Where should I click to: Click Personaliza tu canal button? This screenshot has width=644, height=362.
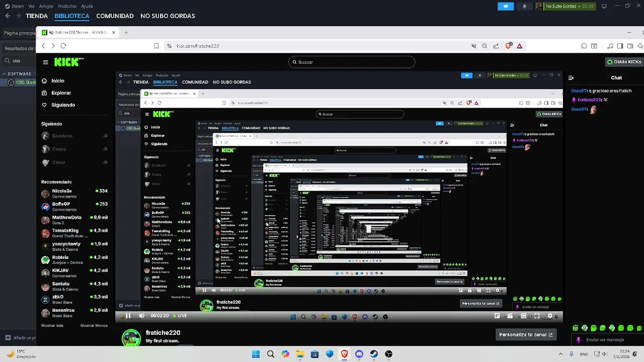click(x=526, y=334)
